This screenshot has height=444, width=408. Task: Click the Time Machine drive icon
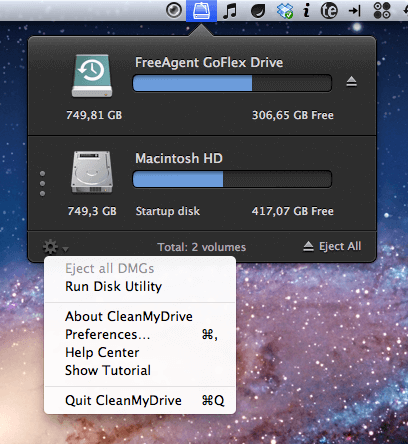pyautogui.click(x=92, y=76)
